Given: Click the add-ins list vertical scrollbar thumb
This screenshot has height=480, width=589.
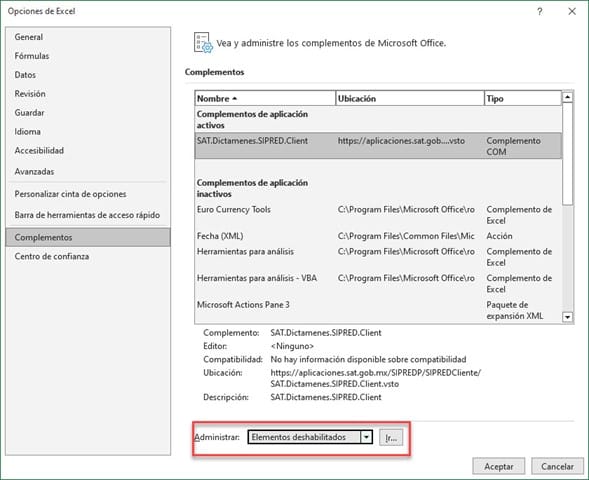Looking at the screenshot, I should click(567, 154).
